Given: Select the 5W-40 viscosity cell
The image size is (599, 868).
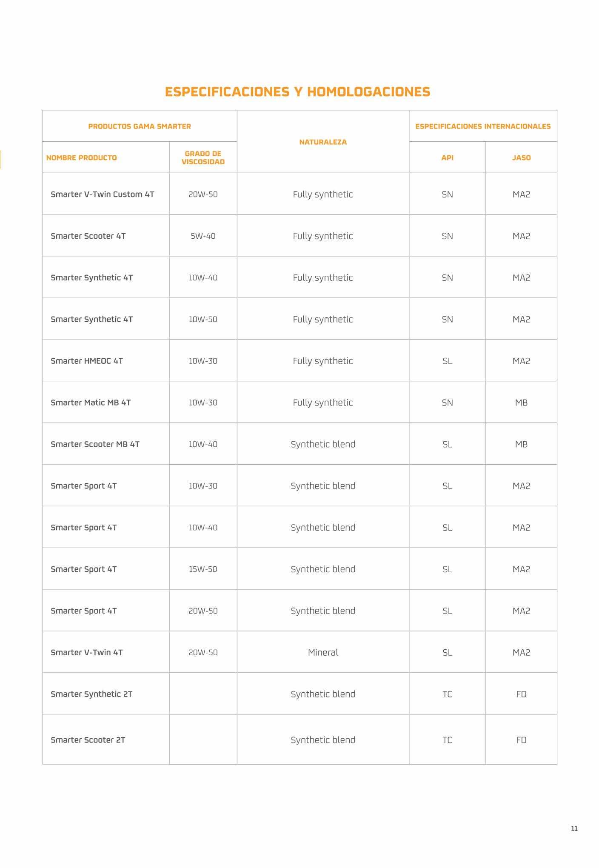Looking at the screenshot, I should pos(203,236).
